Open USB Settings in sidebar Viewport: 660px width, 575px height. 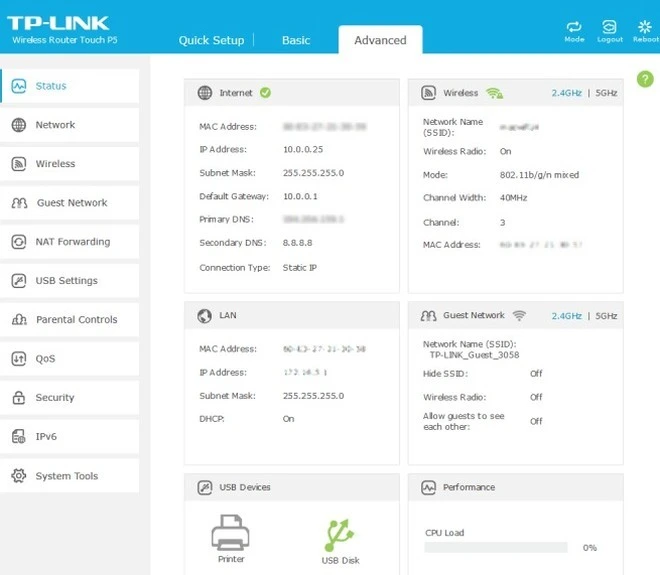click(x=66, y=281)
